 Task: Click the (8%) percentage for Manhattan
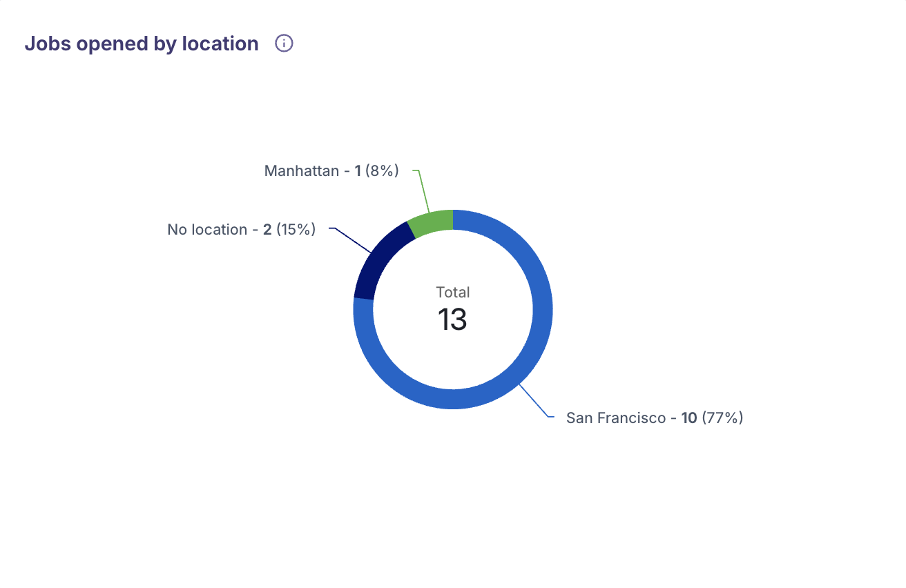coord(382,170)
